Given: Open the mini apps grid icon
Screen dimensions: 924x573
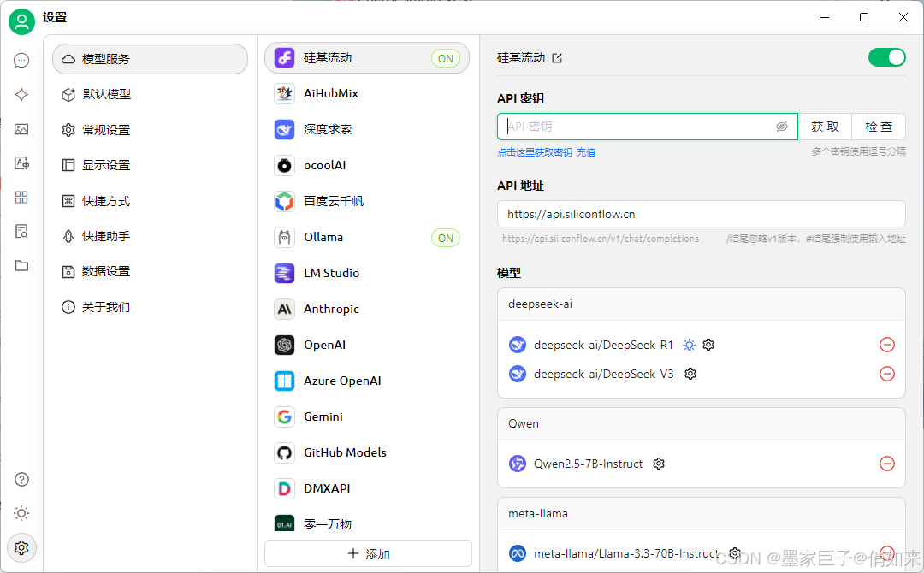Looking at the screenshot, I should [x=21, y=198].
